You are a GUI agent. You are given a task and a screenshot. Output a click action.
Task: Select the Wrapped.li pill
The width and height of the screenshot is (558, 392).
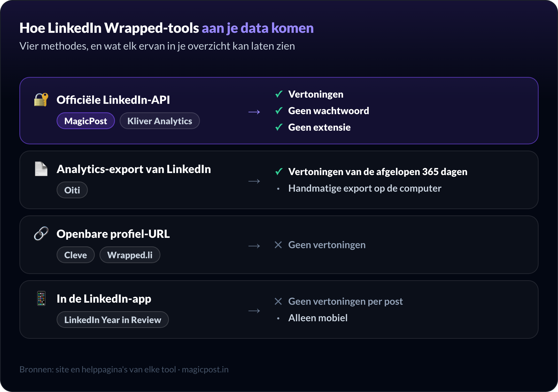(x=130, y=255)
